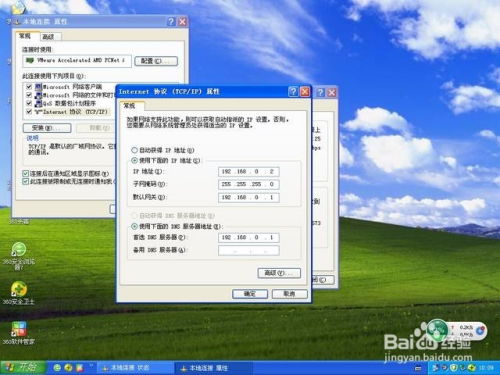Click the network adapter icon beside VMware Accelerated AMD PCNet
The height and width of the screenshot is (375, 500).
click(30, 61)
